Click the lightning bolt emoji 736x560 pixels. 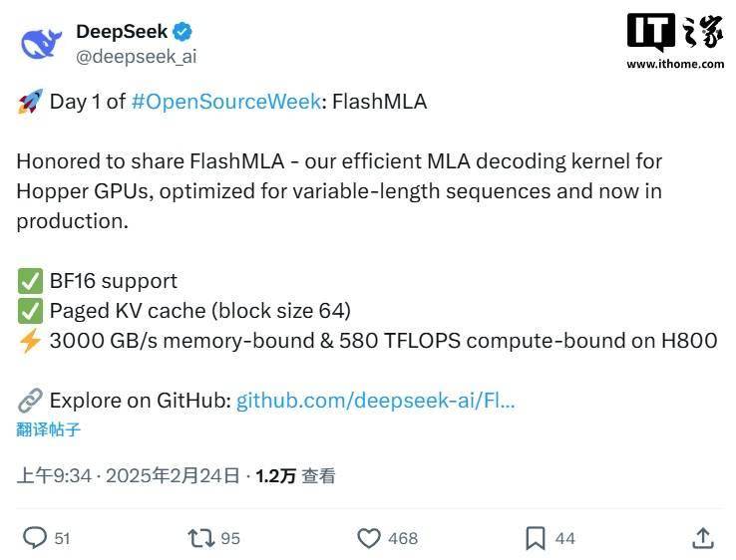[x=30, y=341]
